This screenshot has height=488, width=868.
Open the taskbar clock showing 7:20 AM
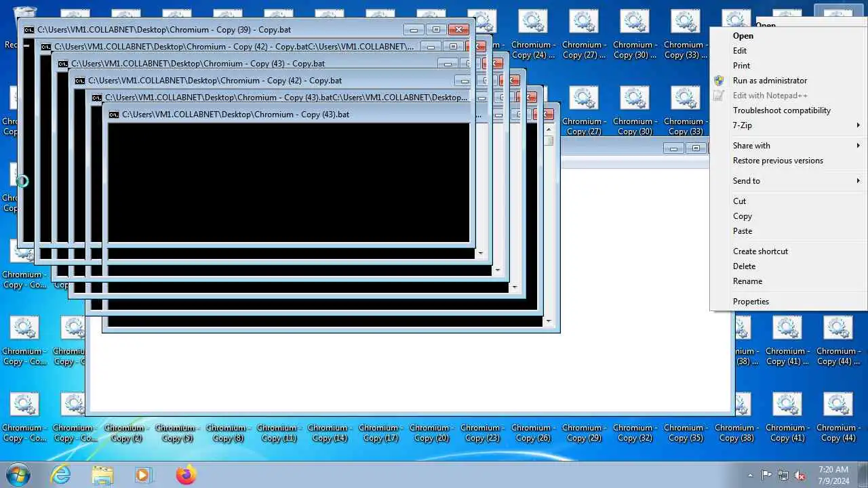click(x=833, y=474)
